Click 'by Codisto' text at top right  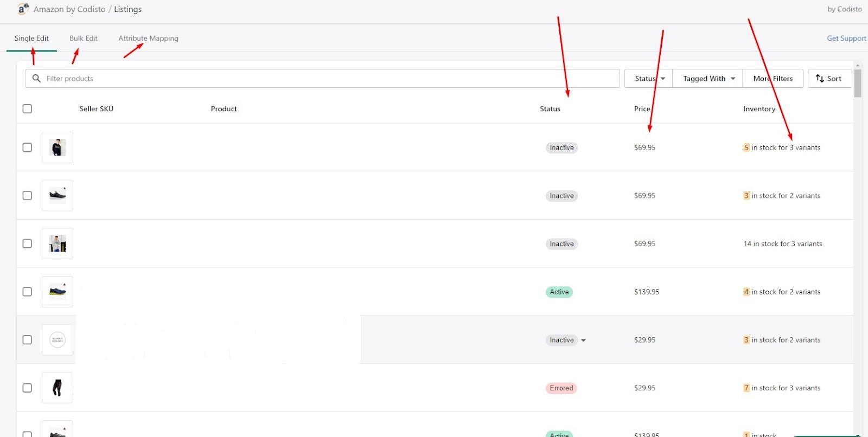click(x=845, y=9)
